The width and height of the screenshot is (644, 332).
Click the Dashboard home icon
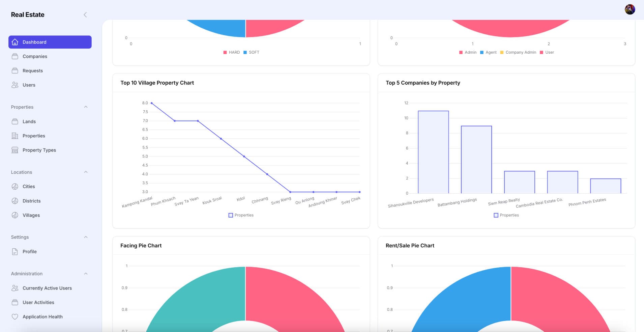15,42
